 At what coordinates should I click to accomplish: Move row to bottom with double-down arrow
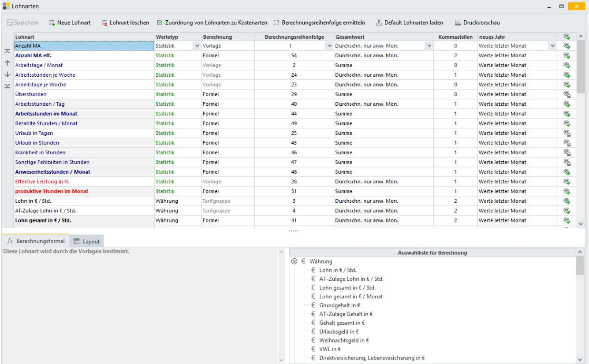(7, 85)
